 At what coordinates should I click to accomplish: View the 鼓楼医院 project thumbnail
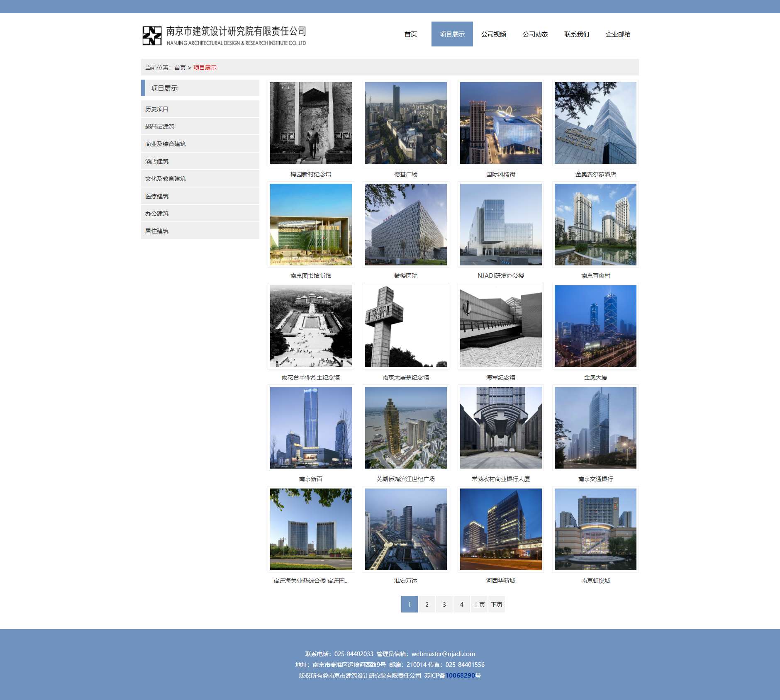pos(406,224)
